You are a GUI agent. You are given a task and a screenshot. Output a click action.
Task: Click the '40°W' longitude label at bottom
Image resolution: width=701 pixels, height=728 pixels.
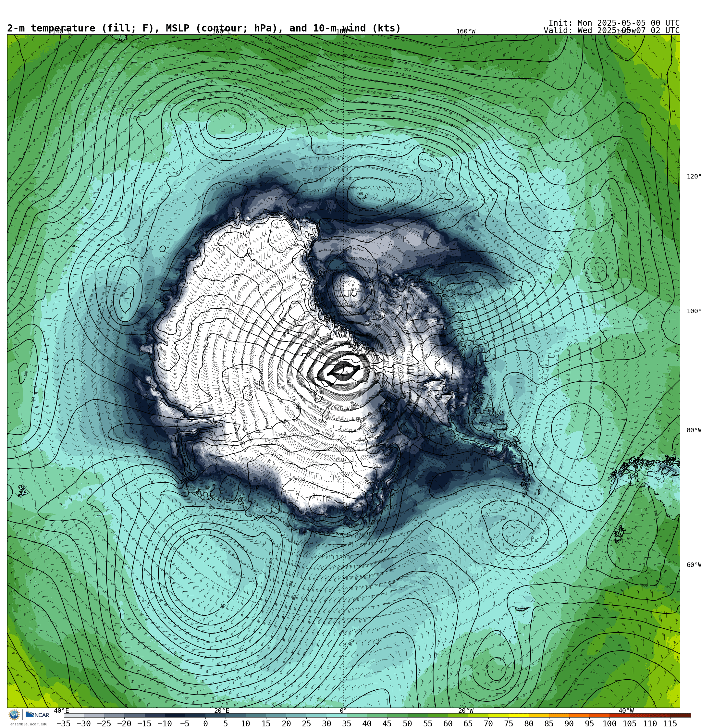click(626, 710)
